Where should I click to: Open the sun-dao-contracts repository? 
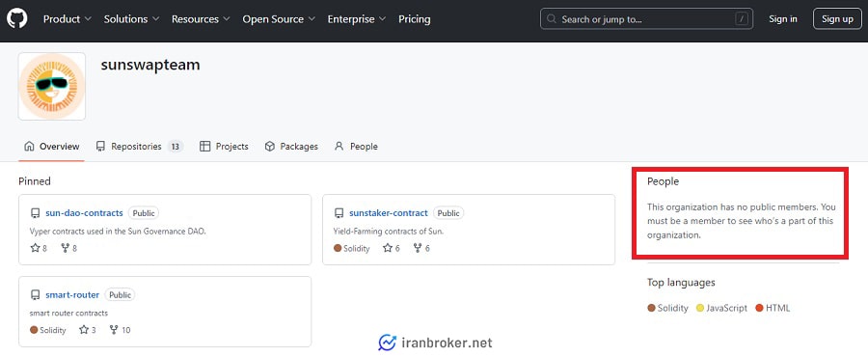(x=84, y=213)
